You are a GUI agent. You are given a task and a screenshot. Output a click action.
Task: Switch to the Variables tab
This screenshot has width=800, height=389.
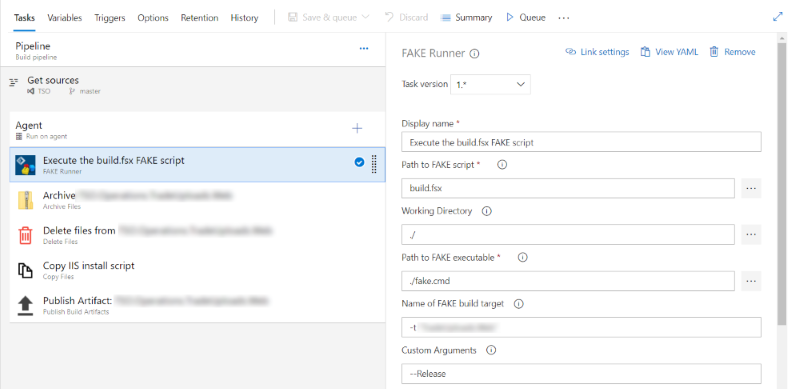[x=64, y=18]
